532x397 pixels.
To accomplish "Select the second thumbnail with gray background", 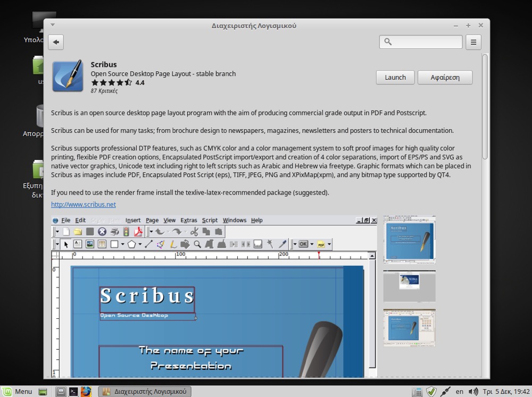I will [409, 286].
